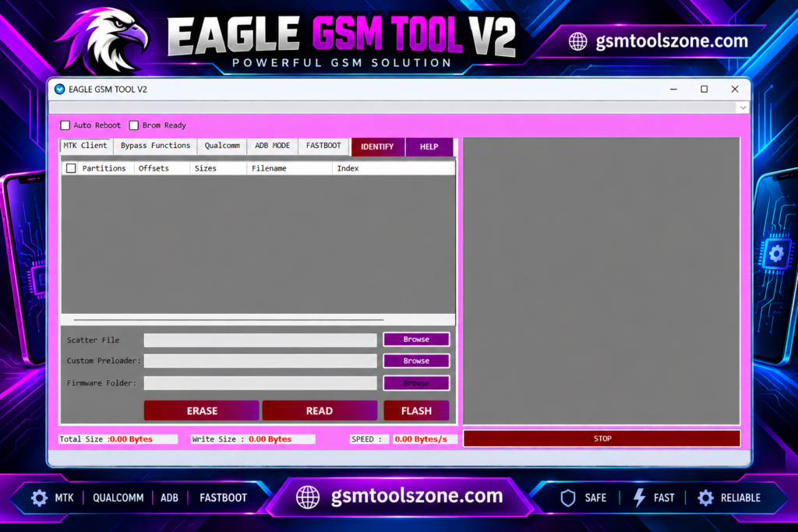
Task: Click the Eagle GSM Tool window app icon
Action: (59, 89)
